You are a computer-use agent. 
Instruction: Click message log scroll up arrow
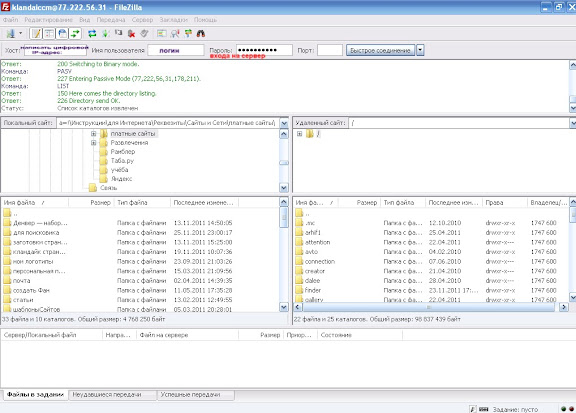573,65
